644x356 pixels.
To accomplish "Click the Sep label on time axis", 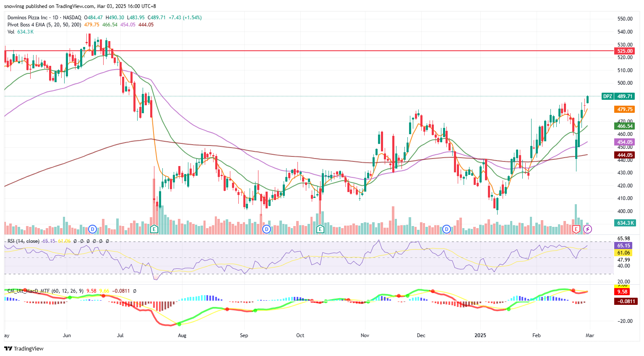I will tap(244, 335).
